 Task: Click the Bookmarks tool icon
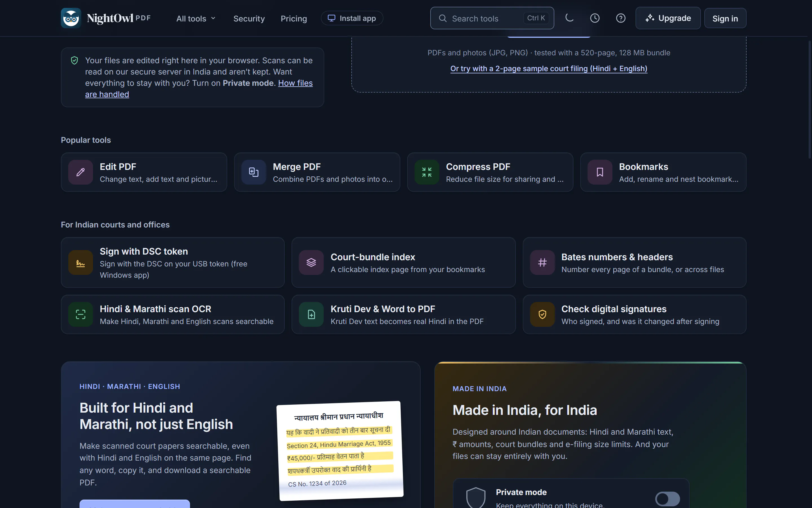coord(600,172)
